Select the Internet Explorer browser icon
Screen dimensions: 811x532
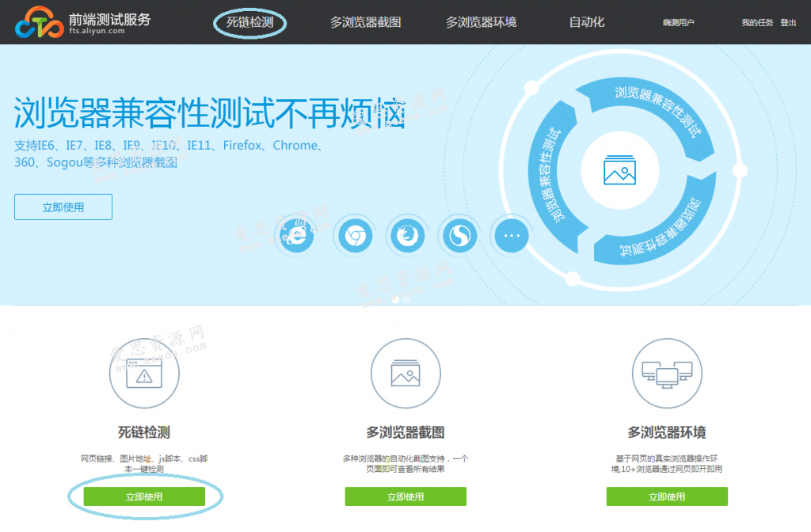tap(295, 235)
